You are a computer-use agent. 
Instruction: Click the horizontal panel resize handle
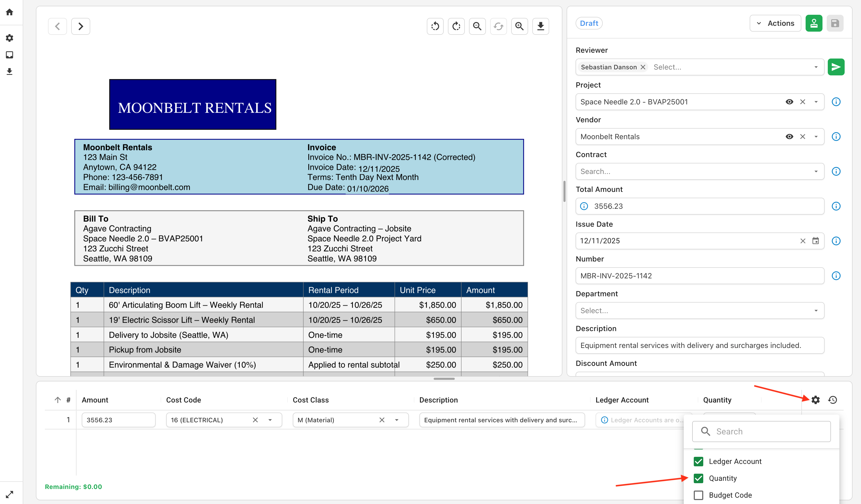coord(444,379)
